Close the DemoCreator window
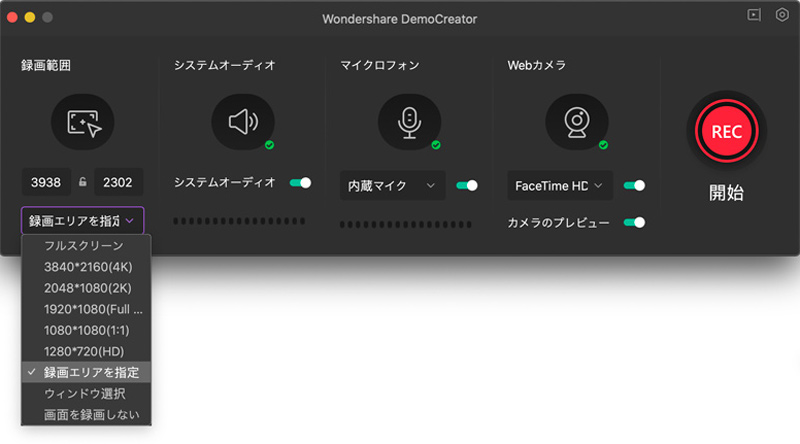The height and width of the screenshot is (444, 800). click(x=12, y=17)
